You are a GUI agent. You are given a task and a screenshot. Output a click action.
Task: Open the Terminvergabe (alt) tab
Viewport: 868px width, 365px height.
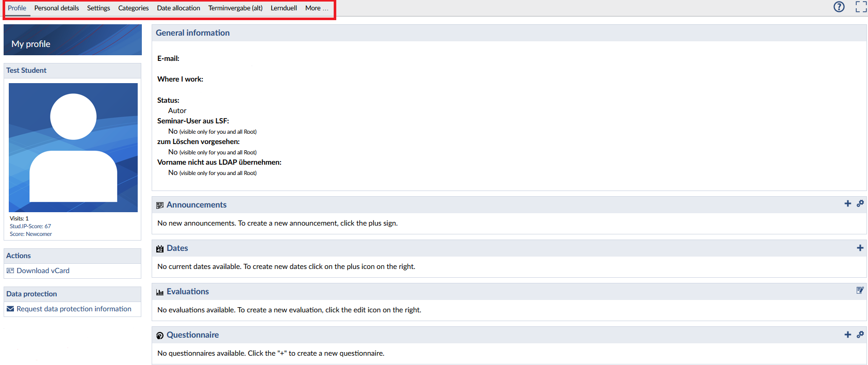click(x=235, y=8)
